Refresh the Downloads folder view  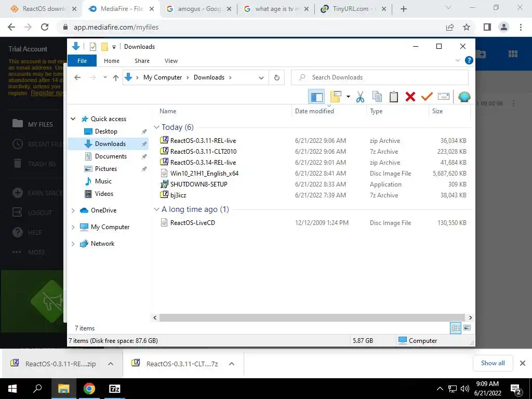coord(277,78)
